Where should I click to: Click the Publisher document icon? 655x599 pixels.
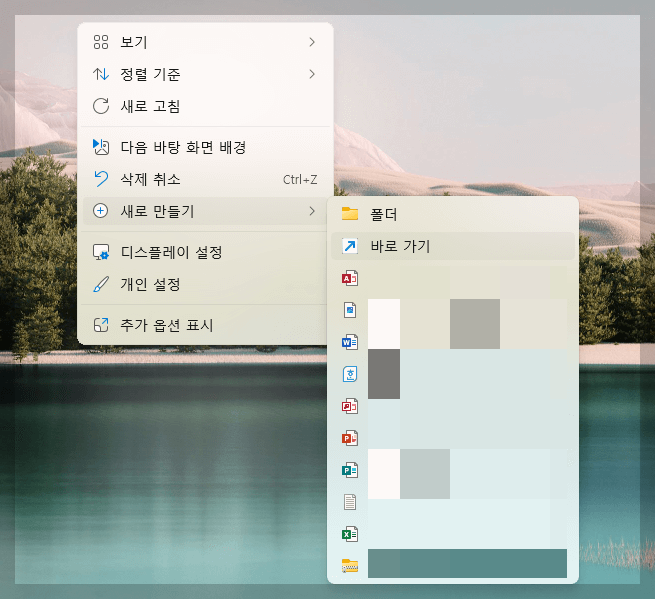tap(350, 470)
